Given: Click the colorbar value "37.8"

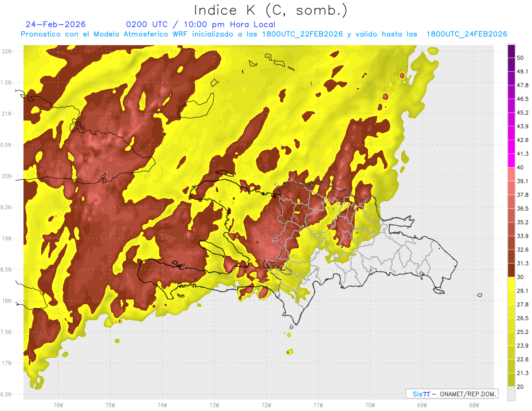Looking at the screenshot, I should pos(523,195).
